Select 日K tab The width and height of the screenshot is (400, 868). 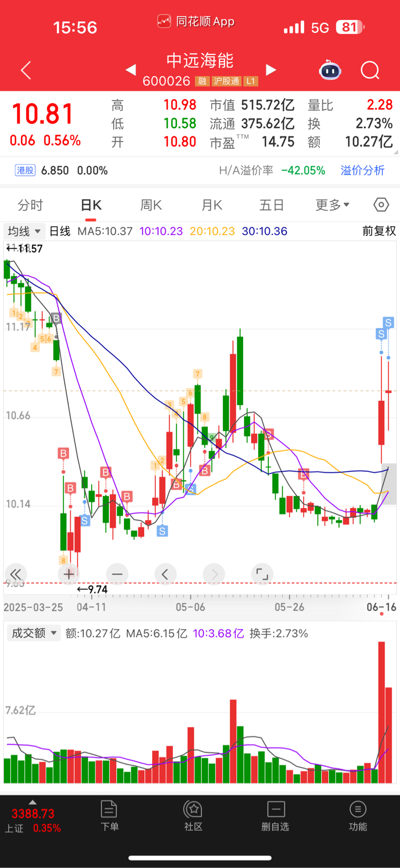click(91, 205)
